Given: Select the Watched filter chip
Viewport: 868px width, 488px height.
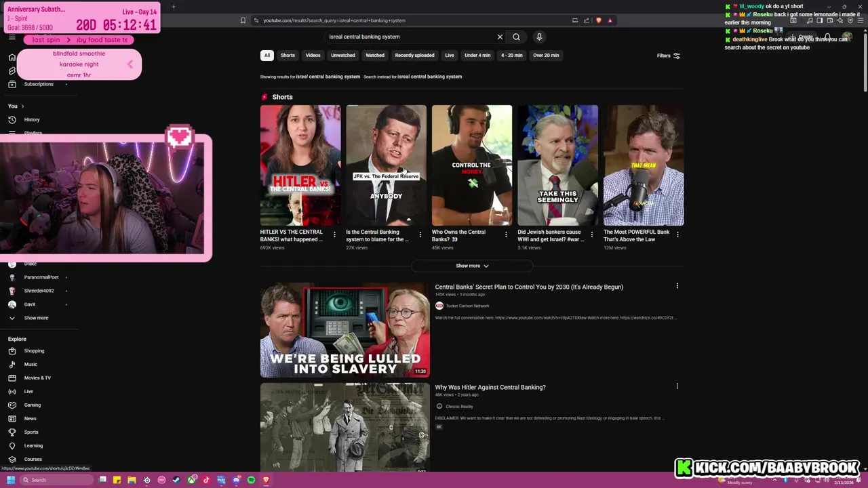Looking at the screenshot, I should pos(375,56).
